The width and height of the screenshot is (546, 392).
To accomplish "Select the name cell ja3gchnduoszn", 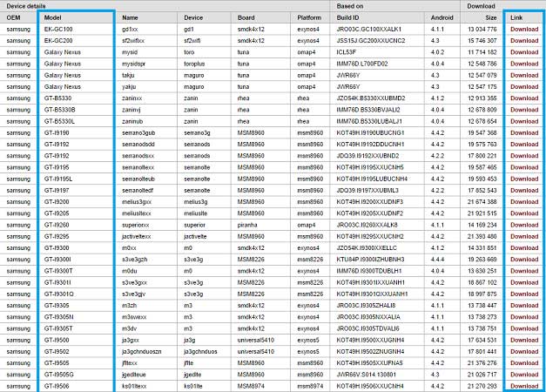I will click(x=142, y=352).
